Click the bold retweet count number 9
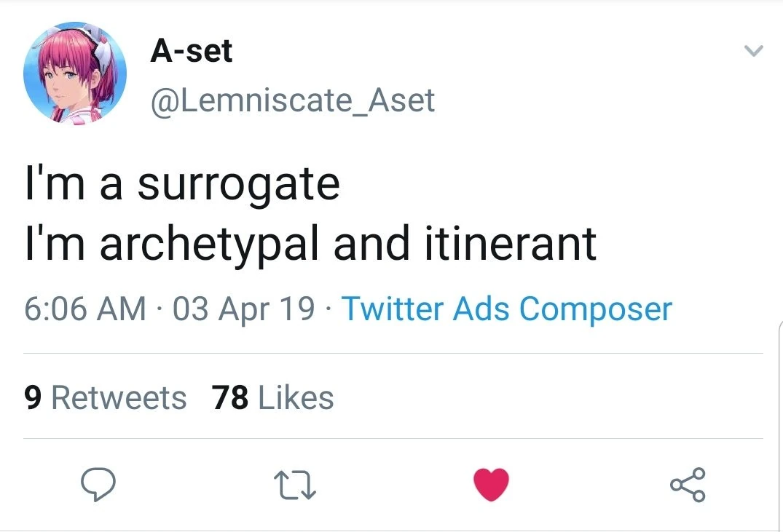Screen dimensions: 783x532 coord(33,397)
